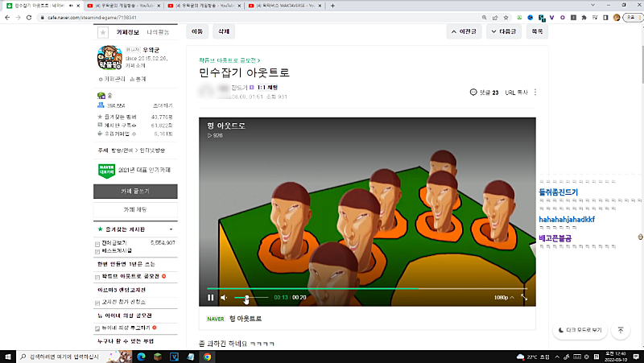Viewport: 644px width, 363px height.
Task: Open the 1:1 채팅 chat link
Action: pyautogui.click(x=267, y=88)
